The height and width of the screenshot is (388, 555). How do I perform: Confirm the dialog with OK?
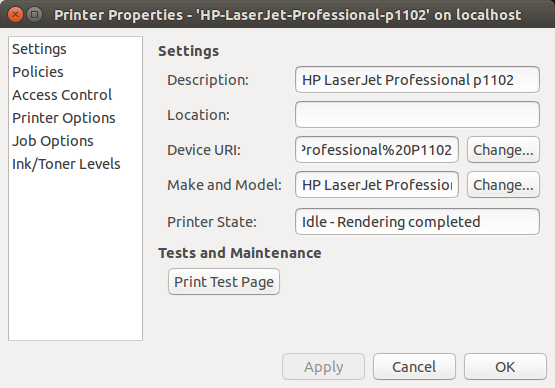(x=505, y=367)
